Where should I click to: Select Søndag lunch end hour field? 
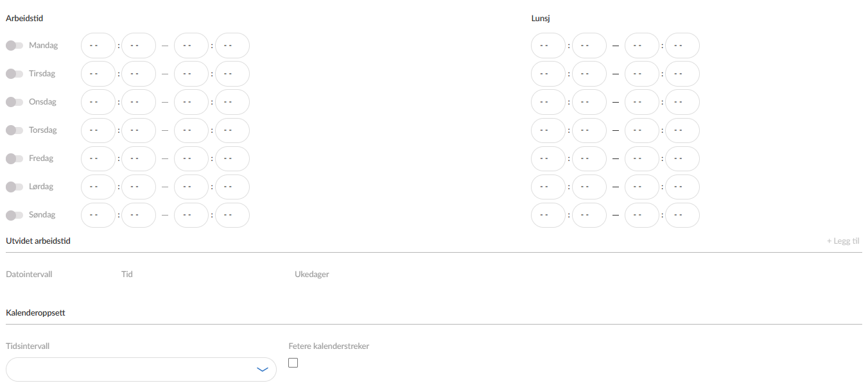pos(642,215)
